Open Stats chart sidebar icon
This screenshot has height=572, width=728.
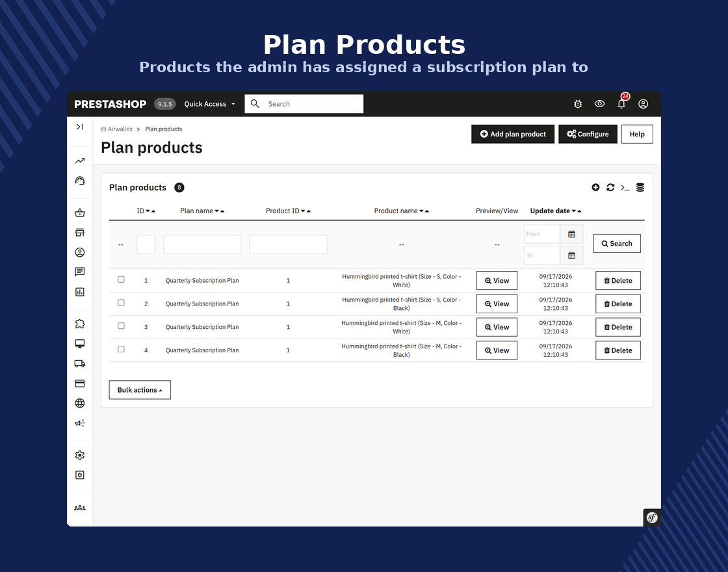pyautogui.click(x=80, y=292)
